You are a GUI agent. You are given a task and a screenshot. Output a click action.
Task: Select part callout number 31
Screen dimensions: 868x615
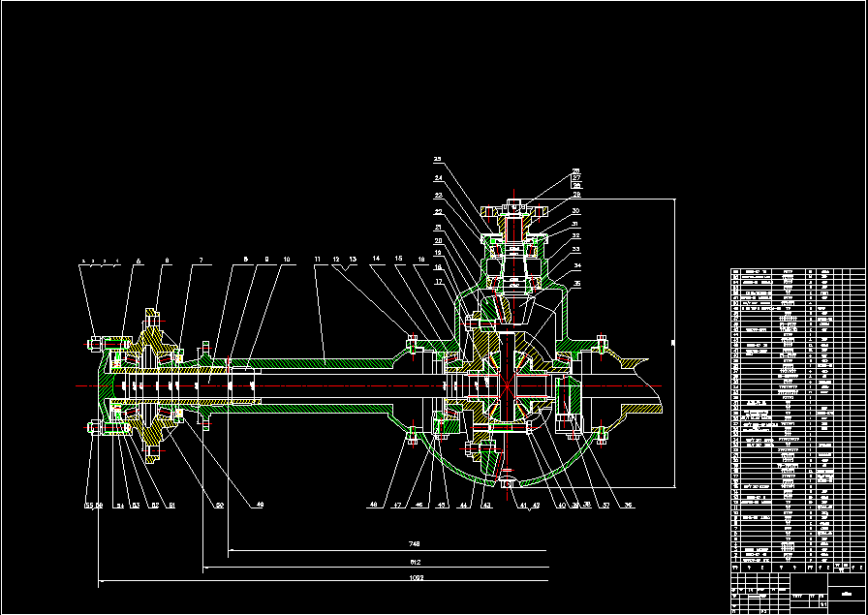point(575,224)
